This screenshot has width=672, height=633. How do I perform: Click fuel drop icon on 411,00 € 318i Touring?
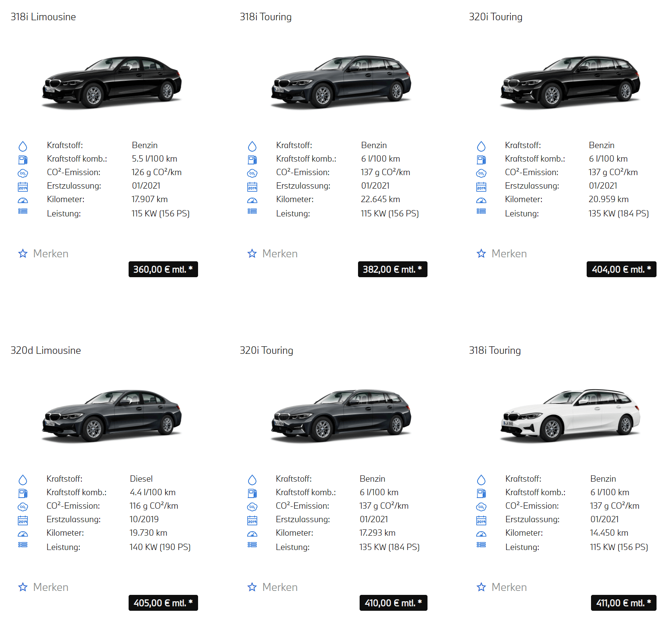pyautogui.click(x=481, y=480)
